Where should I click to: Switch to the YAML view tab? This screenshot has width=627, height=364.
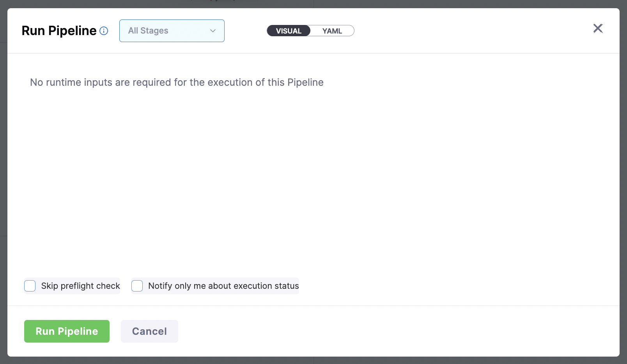(x=332, y=30)
